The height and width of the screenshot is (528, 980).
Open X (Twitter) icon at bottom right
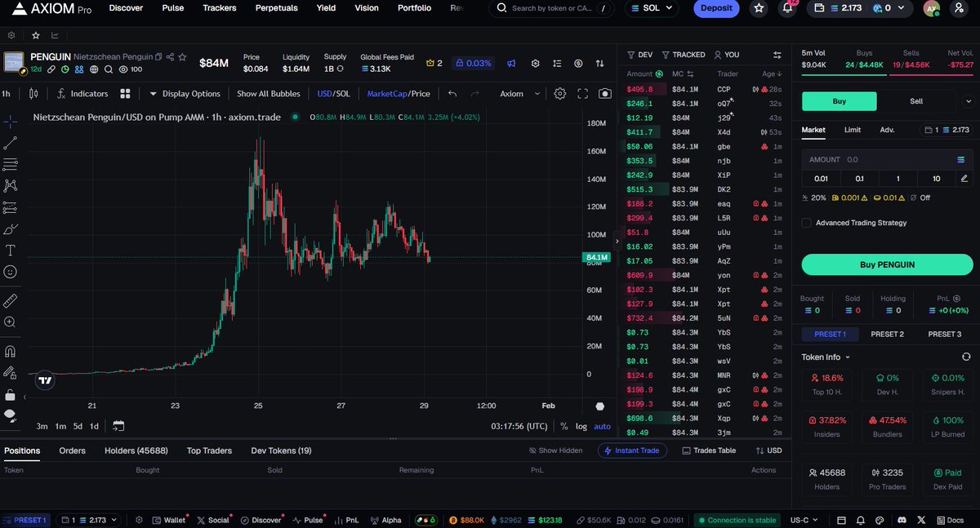(x=921, y=520)
